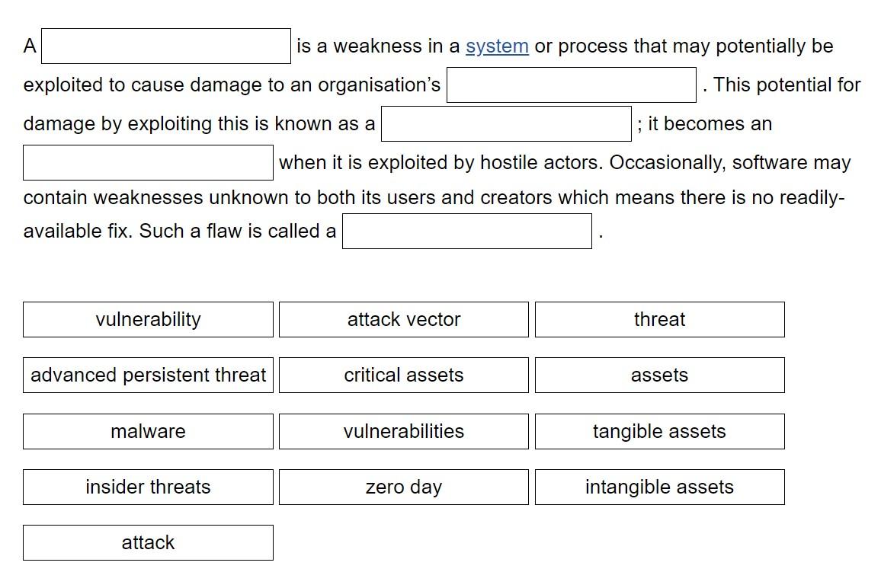Click the blank following the word organisation's
Image resolution: width=881 pixels, height=588 pixels.
(570, 84)
